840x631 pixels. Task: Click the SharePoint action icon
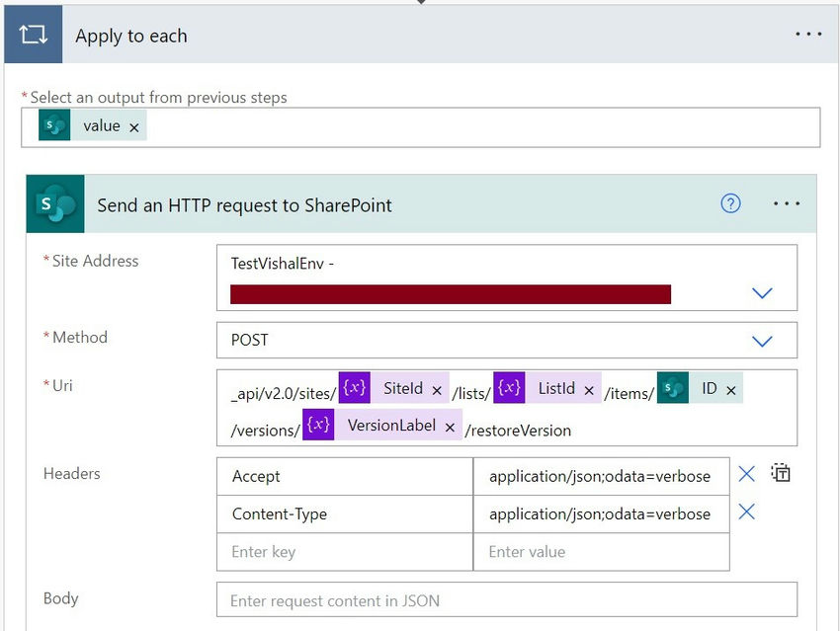click(55, 203)
